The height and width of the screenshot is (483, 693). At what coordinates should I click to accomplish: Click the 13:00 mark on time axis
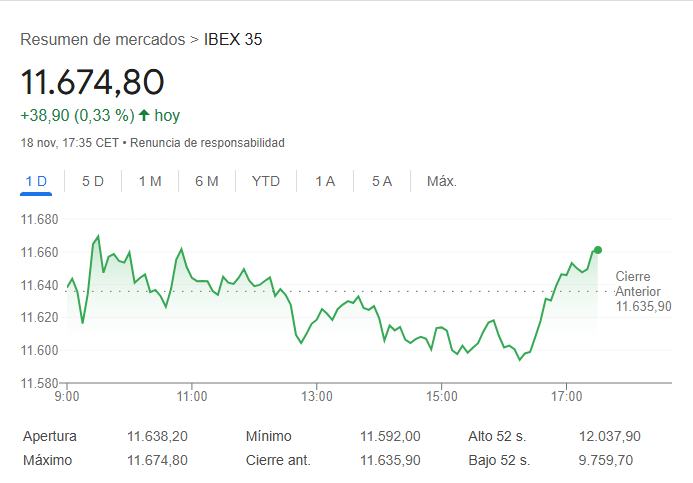[316, 396]
